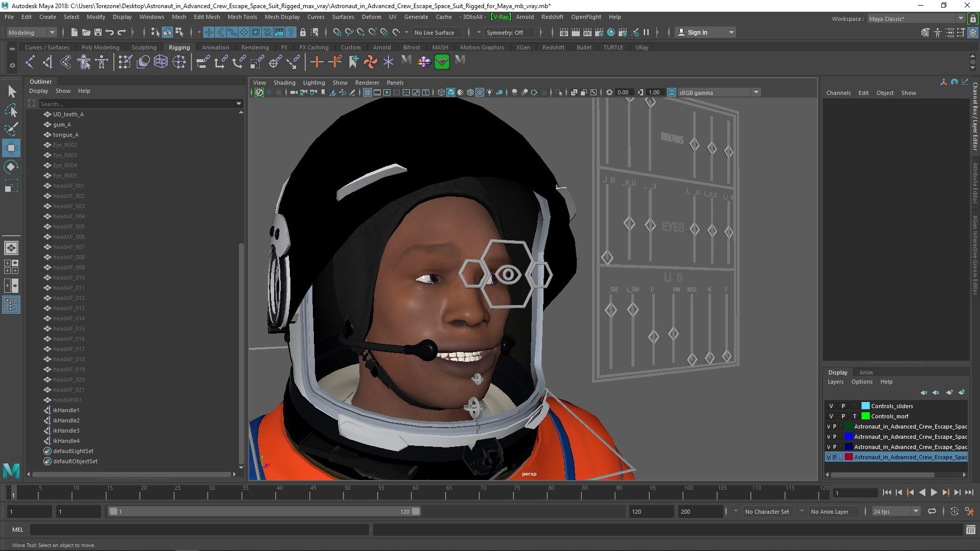Click the Create lattice shelf icon
Viewport: 980px width, 551px height.
click(x=161, y=62)
